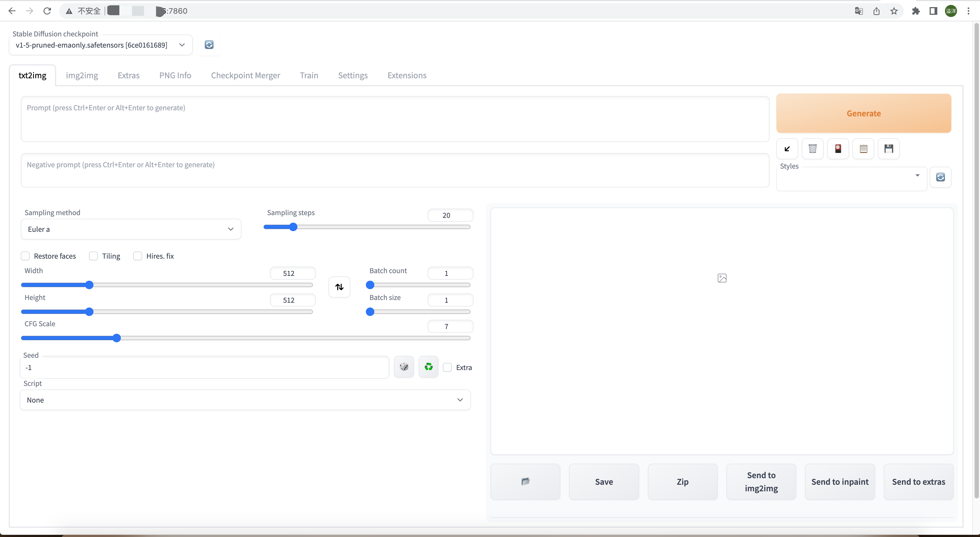
Task: Open the browser three-dot menu
Action: 969,11
